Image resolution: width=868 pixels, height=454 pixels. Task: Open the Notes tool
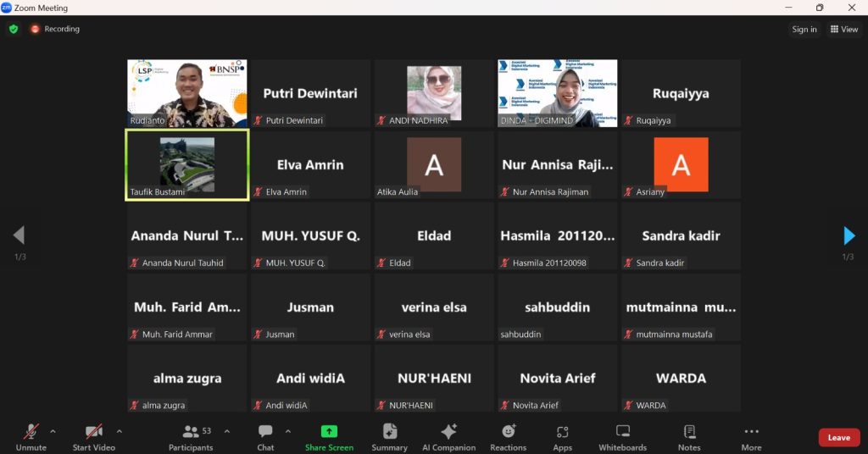tap(689, 436)
